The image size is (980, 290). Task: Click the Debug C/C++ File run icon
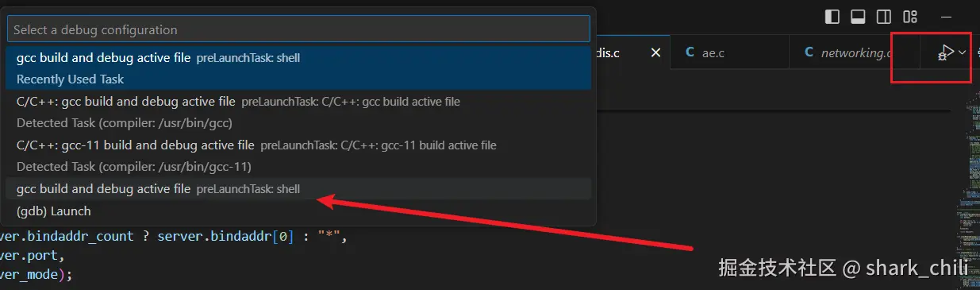(x=945, y=53)
